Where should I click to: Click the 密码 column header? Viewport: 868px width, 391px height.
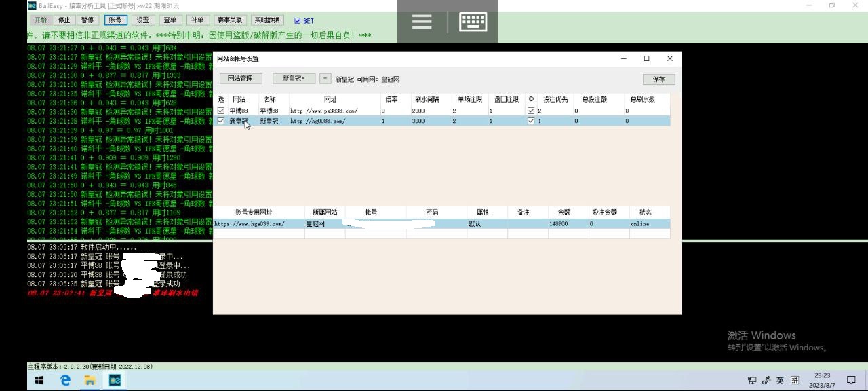pyautogui.click(x=432, y=212)
